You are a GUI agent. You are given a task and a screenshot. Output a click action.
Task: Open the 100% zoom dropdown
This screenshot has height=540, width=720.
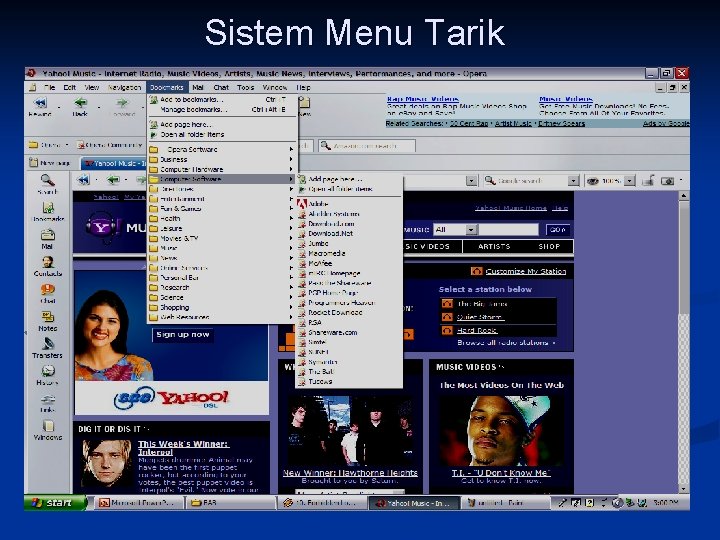[x=630, y=181]
